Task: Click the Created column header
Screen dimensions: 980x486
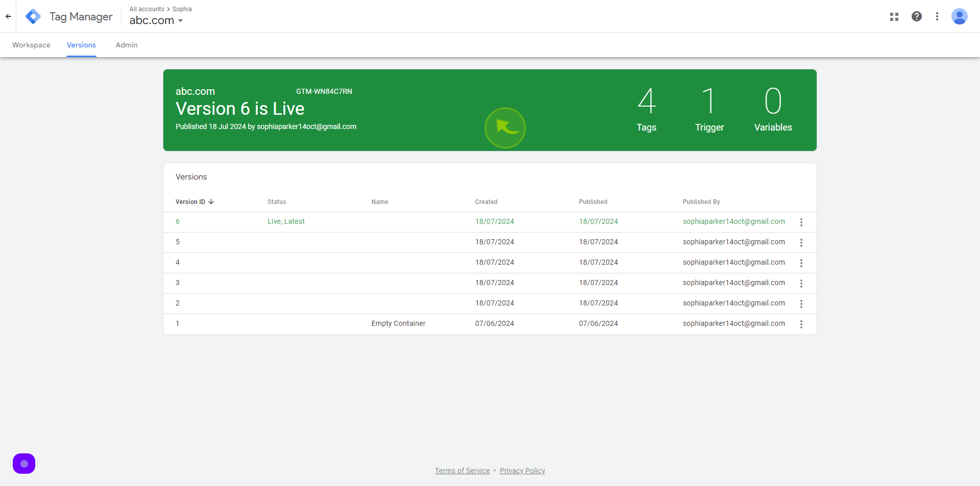Action: point(486,202)
